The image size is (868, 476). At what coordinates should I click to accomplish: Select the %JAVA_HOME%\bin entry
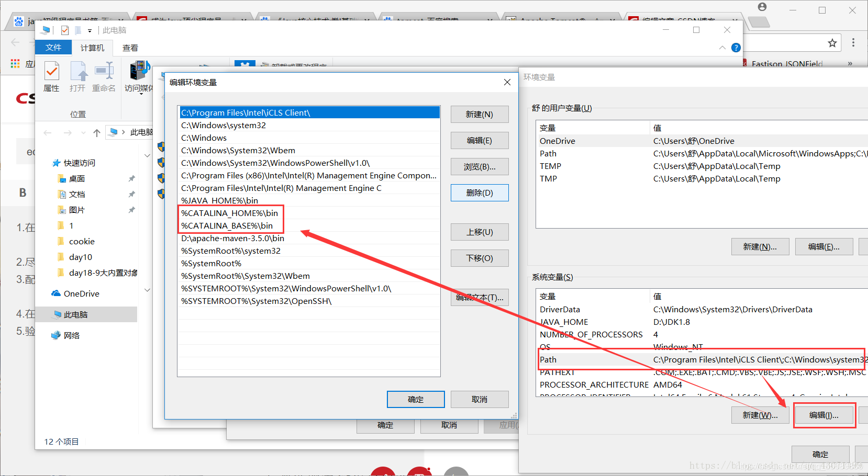(x=309, y=200)
